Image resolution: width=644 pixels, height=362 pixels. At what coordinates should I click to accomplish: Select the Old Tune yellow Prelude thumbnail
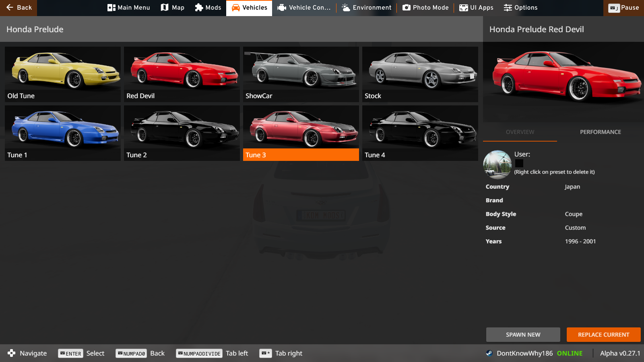click(63, 74)
